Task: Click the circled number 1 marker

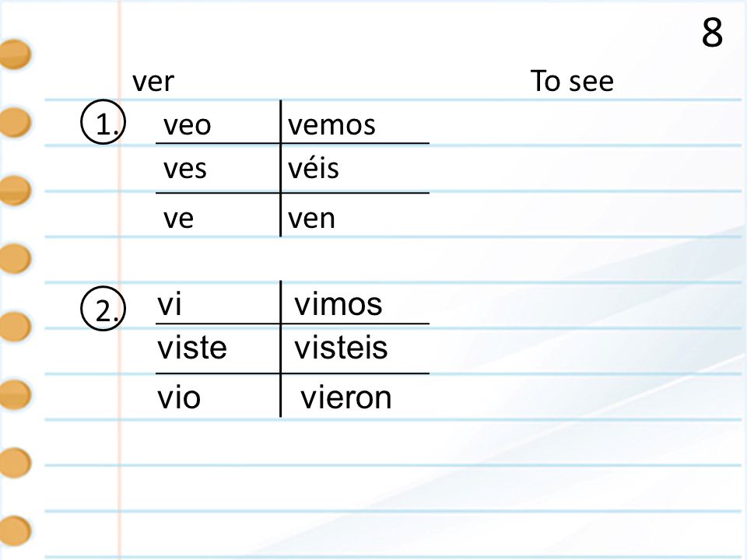Action: pos(103,122)
